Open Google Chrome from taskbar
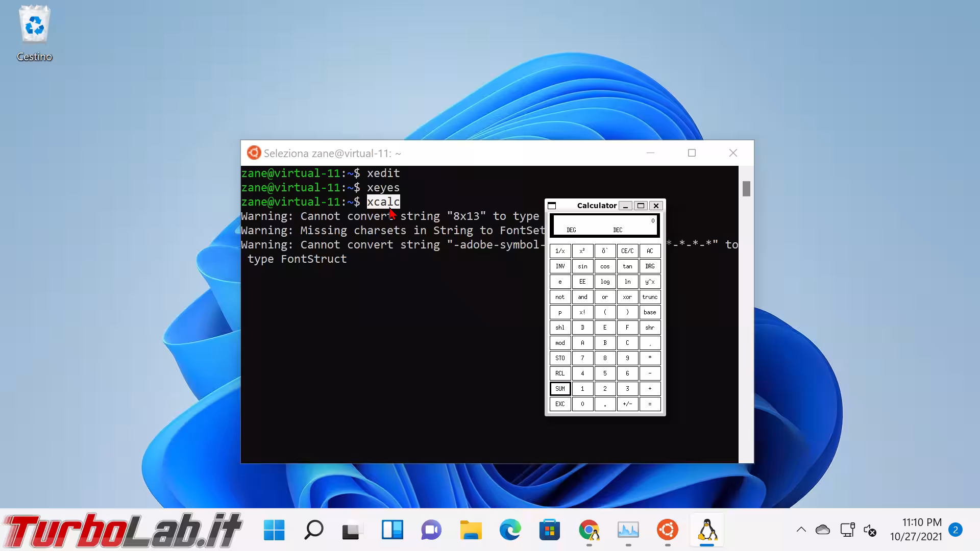Image resolution: width=980 pixels, height=551 pixels. 589,530
